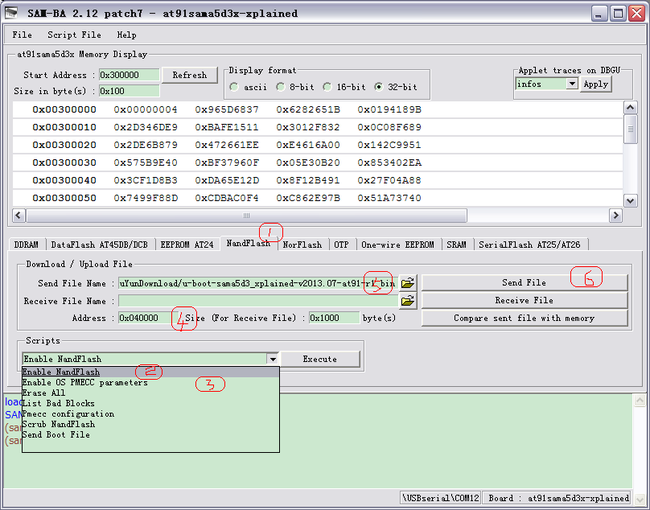
Task: Switch to the DDRAM tab
Action: pyautogui.click(x=26, y=245)
